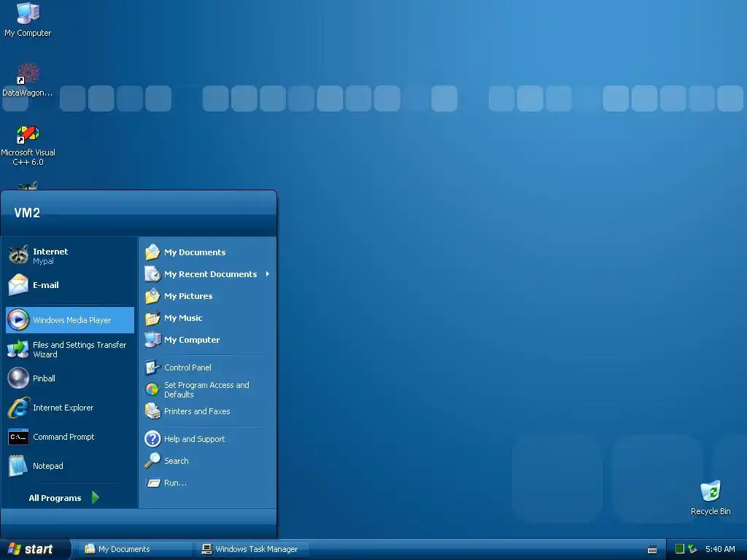
Task: Select the DataWagon desktop shortcut
Action: (28, 80)
